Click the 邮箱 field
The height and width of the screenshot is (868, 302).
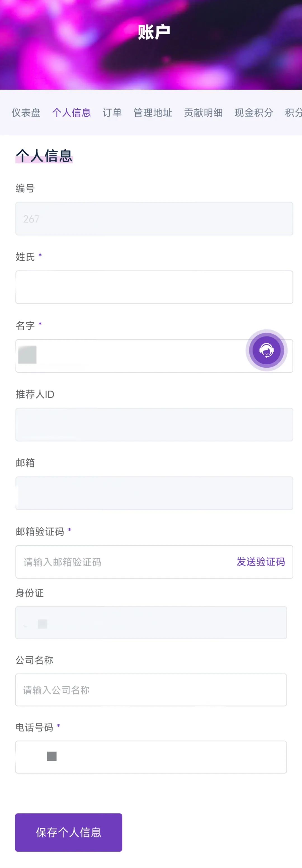154,493
